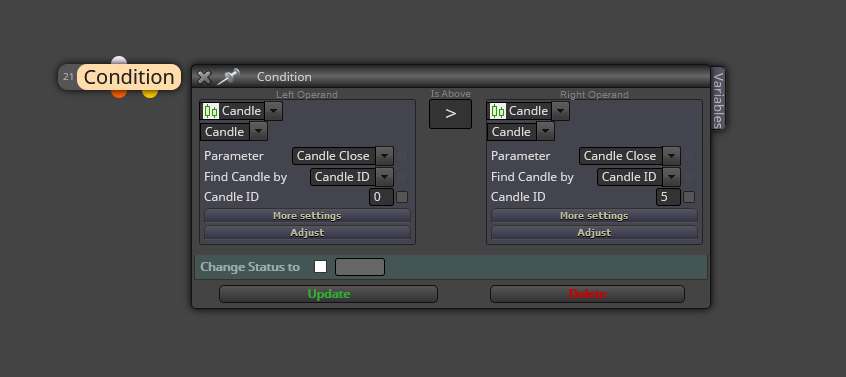Viewport: 846px width, 377px height.
Task: Click the pin icon in Condition header
Action: point(228,77)
